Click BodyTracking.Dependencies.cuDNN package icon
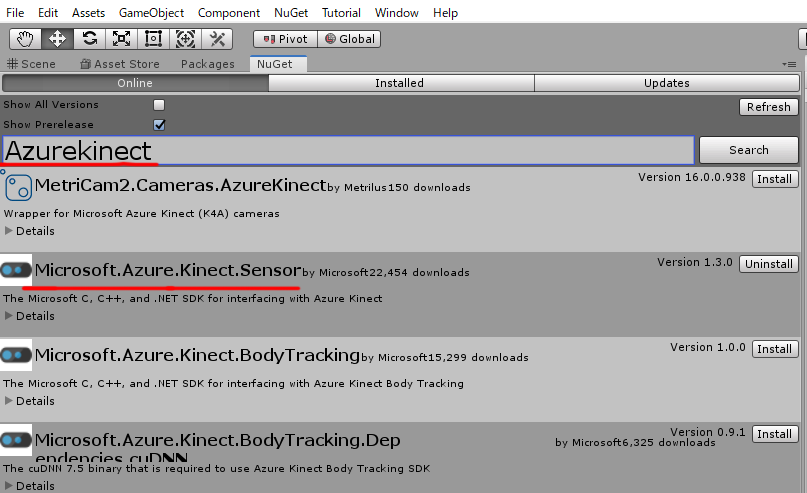 (x=16, y=440)
